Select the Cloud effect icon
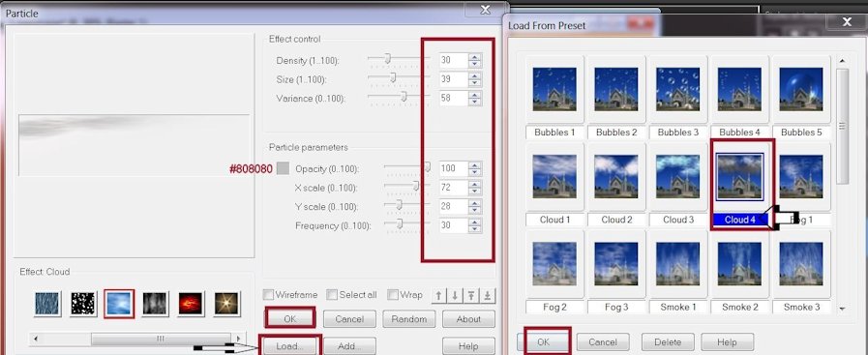 pyautogui.click(x=119, y=304)
